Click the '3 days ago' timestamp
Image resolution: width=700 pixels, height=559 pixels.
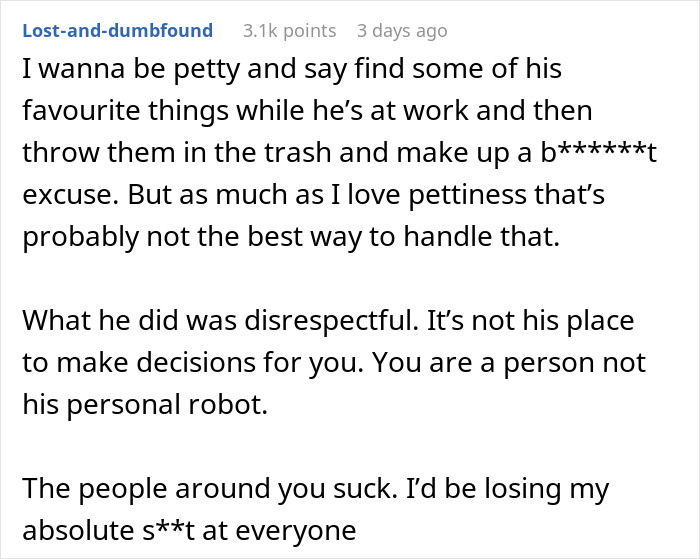click(x=400, y=31)
